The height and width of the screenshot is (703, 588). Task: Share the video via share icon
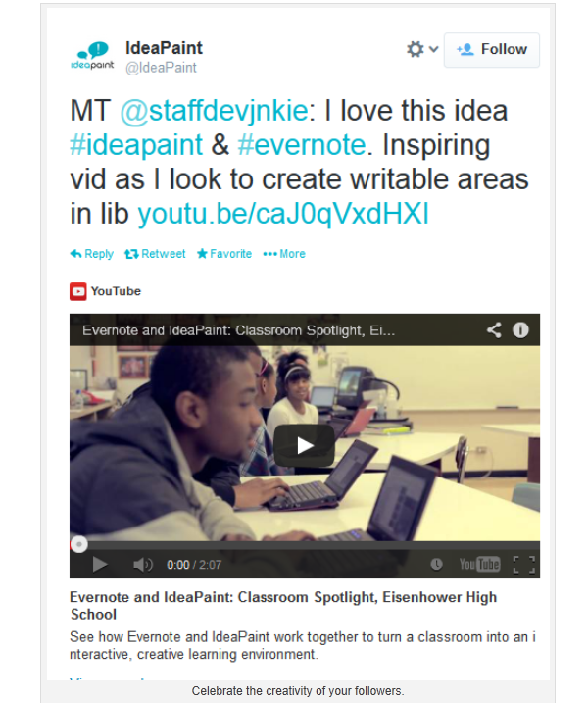[x=494, y=330]
